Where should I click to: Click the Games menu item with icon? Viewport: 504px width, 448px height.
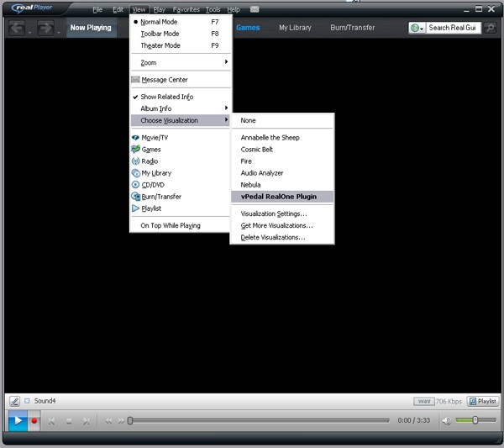181,150
